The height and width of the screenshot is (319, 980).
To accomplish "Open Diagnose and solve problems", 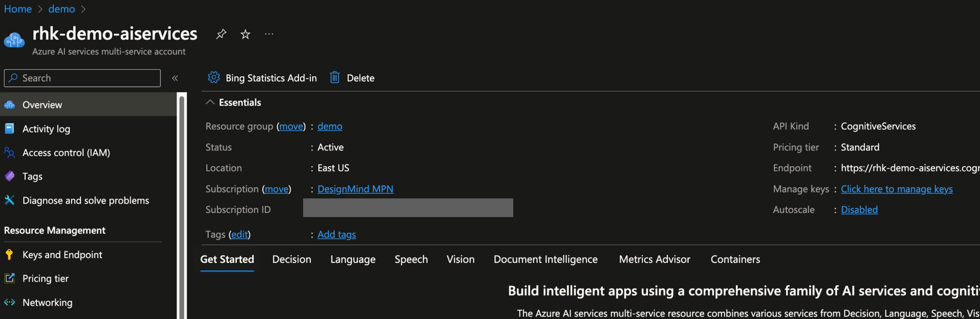I will (x=86, y=201).
